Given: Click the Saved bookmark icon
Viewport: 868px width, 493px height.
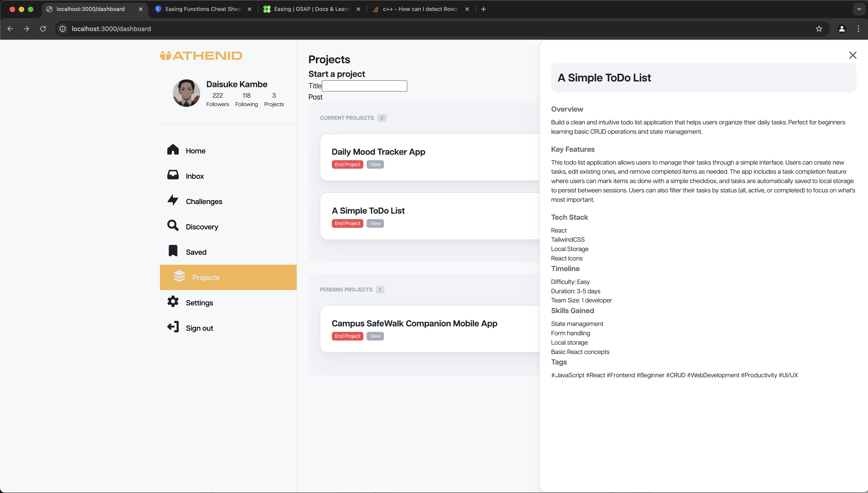Looking at the screenshot, I should (x=173, y=251).
